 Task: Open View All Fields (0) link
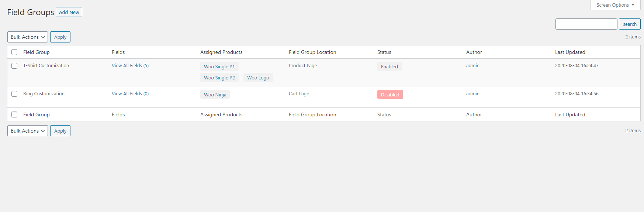[130, 94]
